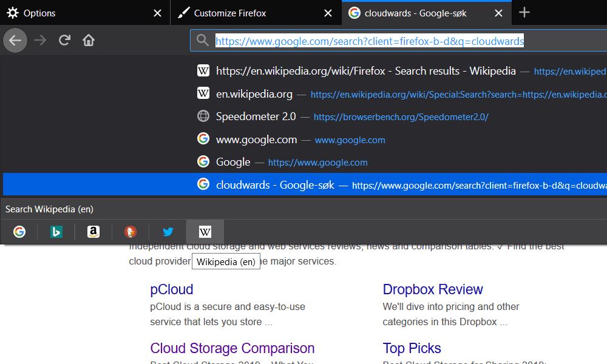Open the Top Picks link
The image size is (607, 364).
[x=412, y=348]
